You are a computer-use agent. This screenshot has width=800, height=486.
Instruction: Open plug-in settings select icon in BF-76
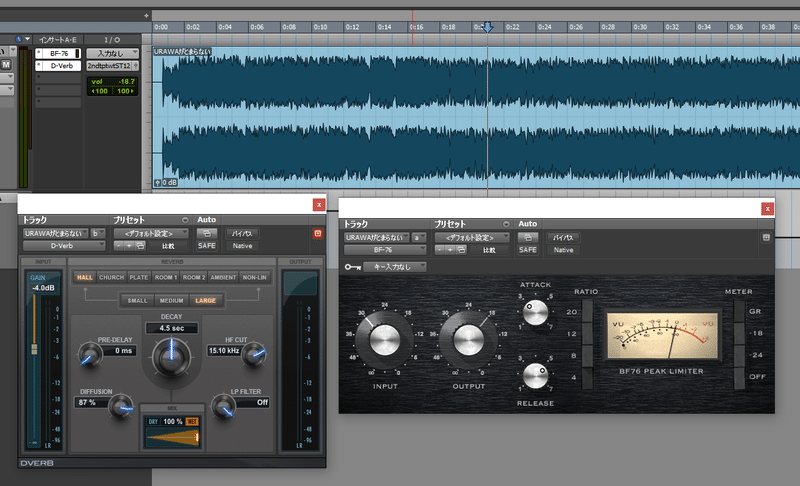coord(461,250)
